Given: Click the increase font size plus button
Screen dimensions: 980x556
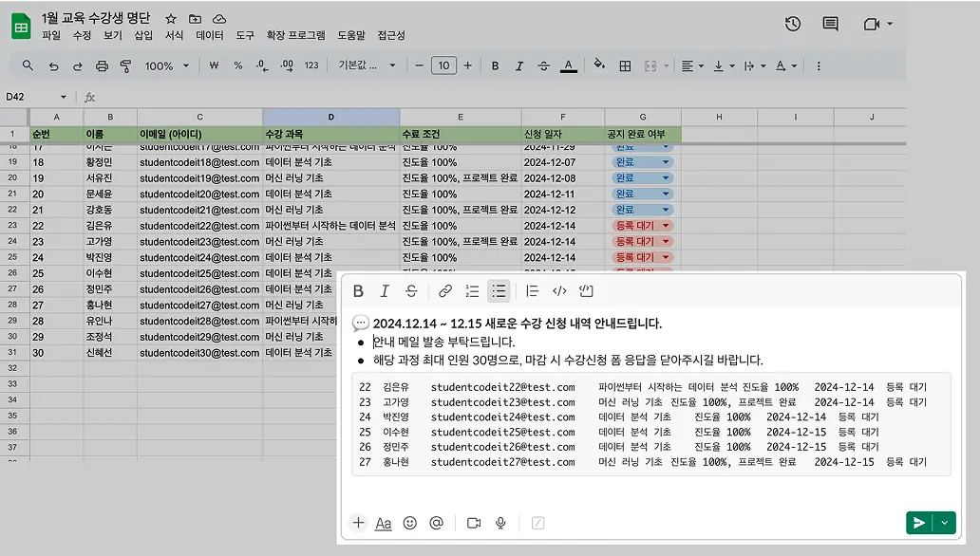Looking at the screenshot, I should point(467,66).
